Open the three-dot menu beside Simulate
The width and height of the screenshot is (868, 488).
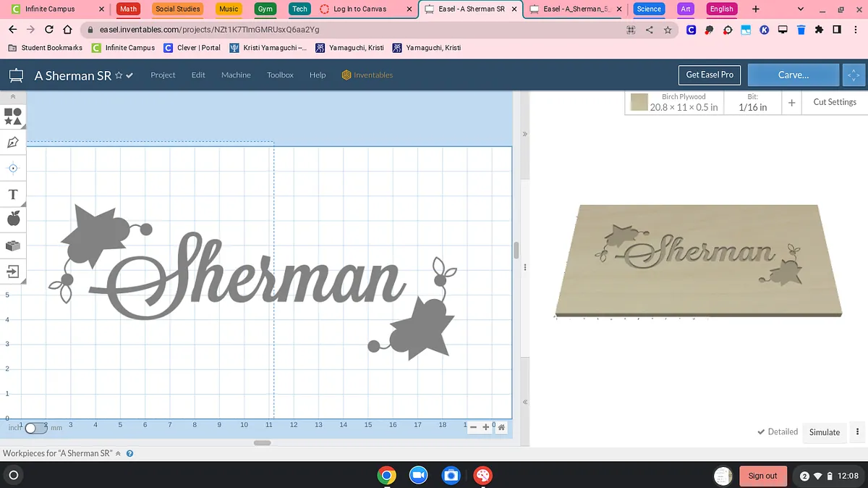pos(858,432)
